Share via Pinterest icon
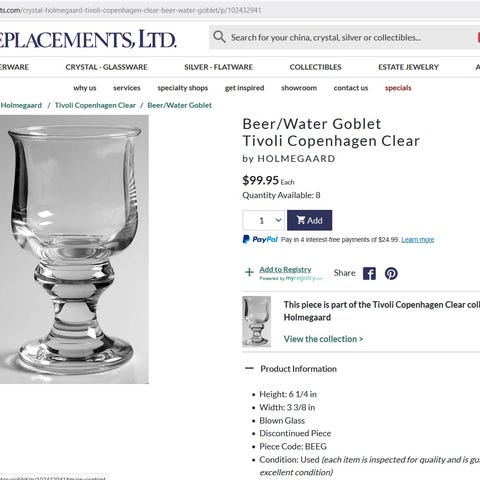Image resolution: width=480 pixels, height=480 pixels. (391, 274)
